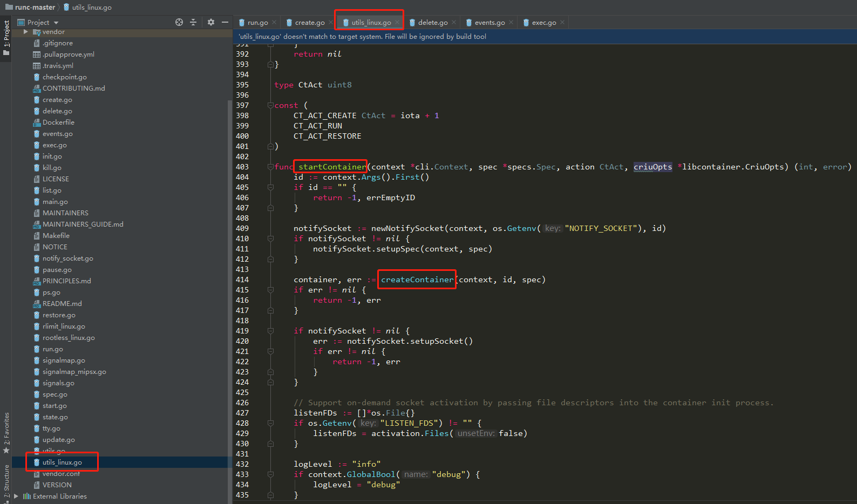Viewport: 857px width, 504px height.
Task: Close the events.go tab
Action: point(511,22)
